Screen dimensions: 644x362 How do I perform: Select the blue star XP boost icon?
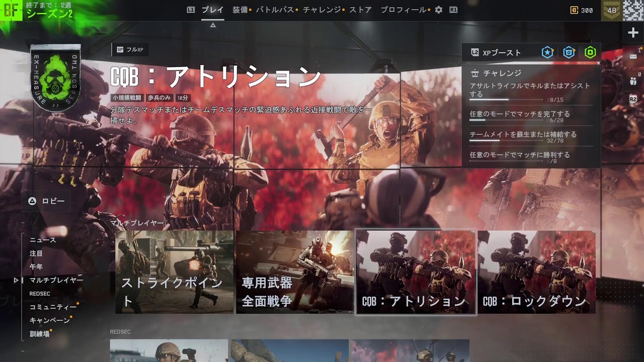(x=547, y=52)
